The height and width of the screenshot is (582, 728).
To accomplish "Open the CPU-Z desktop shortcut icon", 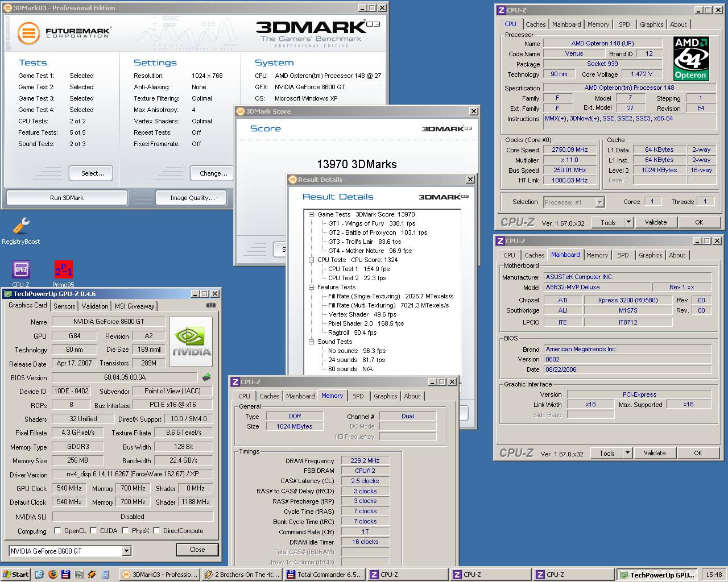I will tap(21, 269).
